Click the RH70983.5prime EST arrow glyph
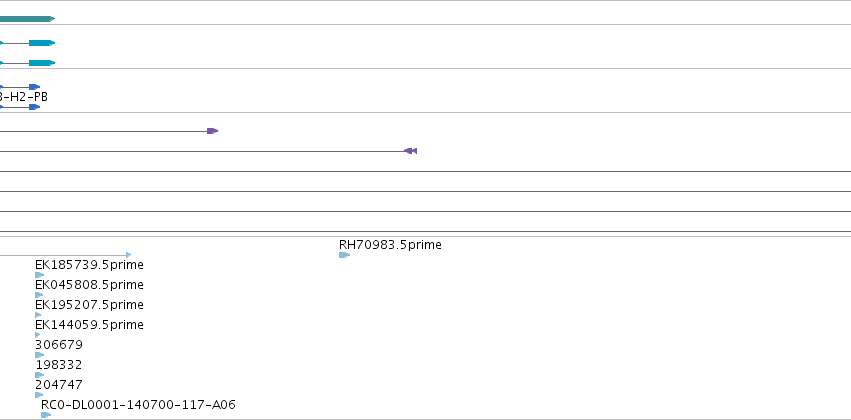 (344, 255)
